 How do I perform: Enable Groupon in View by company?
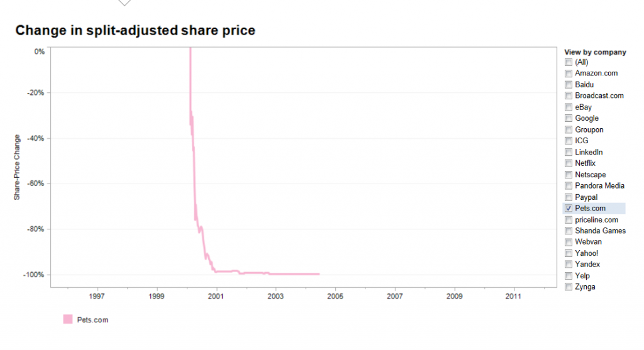(x=569, y=129)
